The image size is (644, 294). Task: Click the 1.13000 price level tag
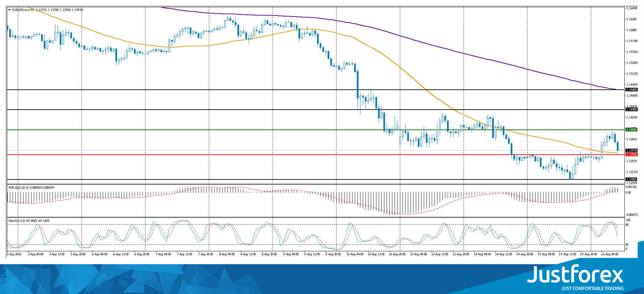[x=631, y=179]
